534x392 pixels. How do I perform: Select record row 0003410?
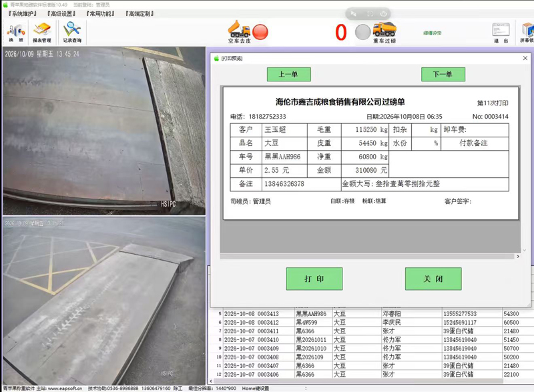[x=372, y=339]
